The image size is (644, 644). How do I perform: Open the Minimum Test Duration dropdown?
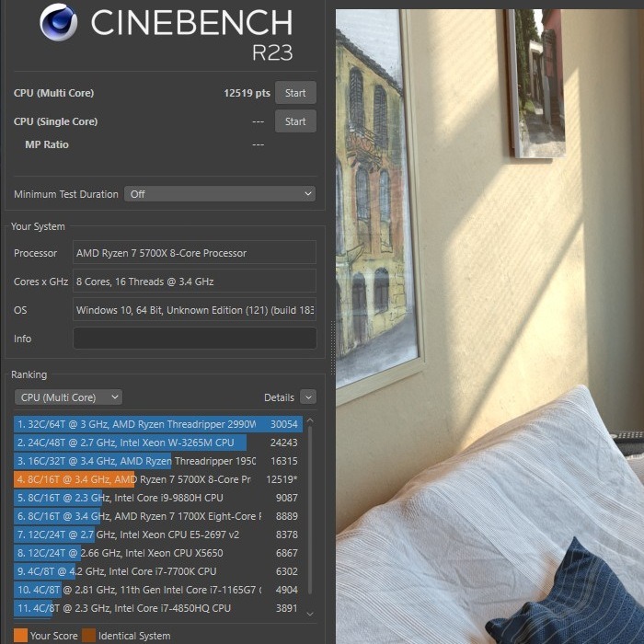click(220, 194)
